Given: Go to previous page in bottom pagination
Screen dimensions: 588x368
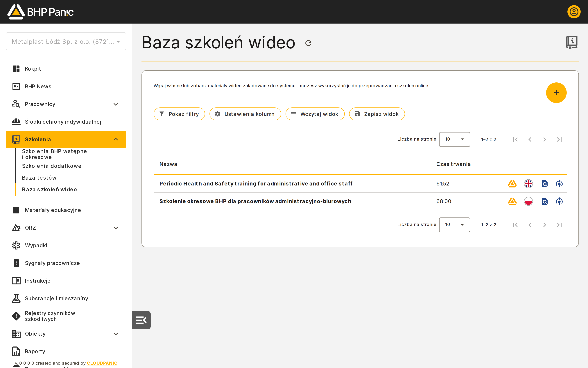Looking at the screenshot, I should [x=530, y=225].
